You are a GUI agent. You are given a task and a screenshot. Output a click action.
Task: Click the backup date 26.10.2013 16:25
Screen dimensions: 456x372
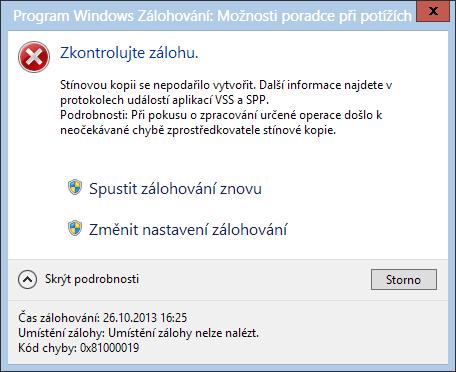pos(145,318)
